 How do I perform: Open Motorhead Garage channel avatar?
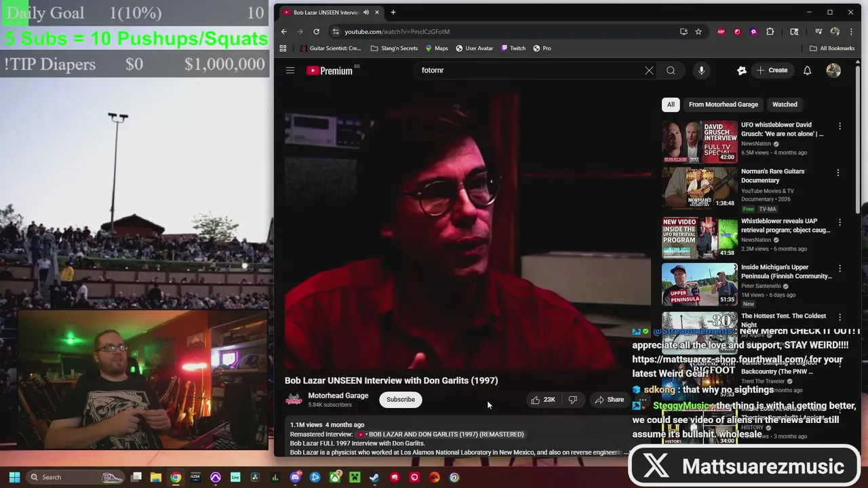294,400
